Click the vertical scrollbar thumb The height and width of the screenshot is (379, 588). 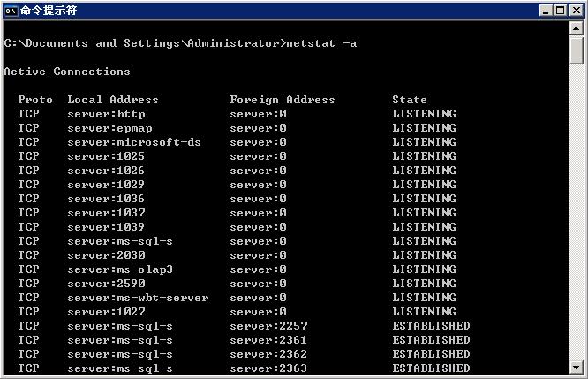tap(577, 50)
